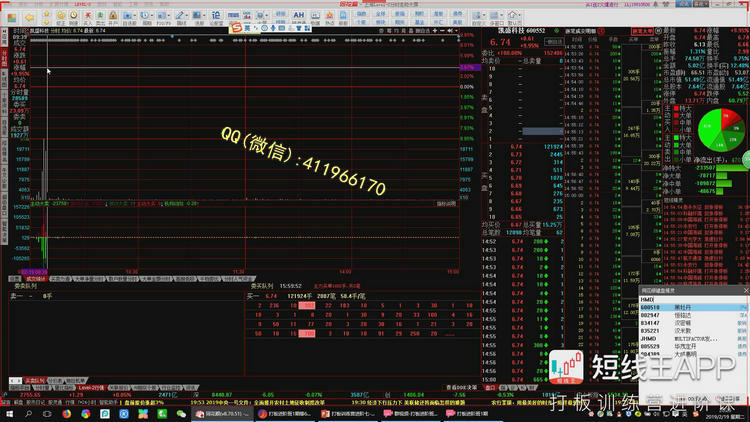The image size is (750, 422).
Task: Expand dropdown arrow beside F10 toolbar icon
Action: point(169,17)
